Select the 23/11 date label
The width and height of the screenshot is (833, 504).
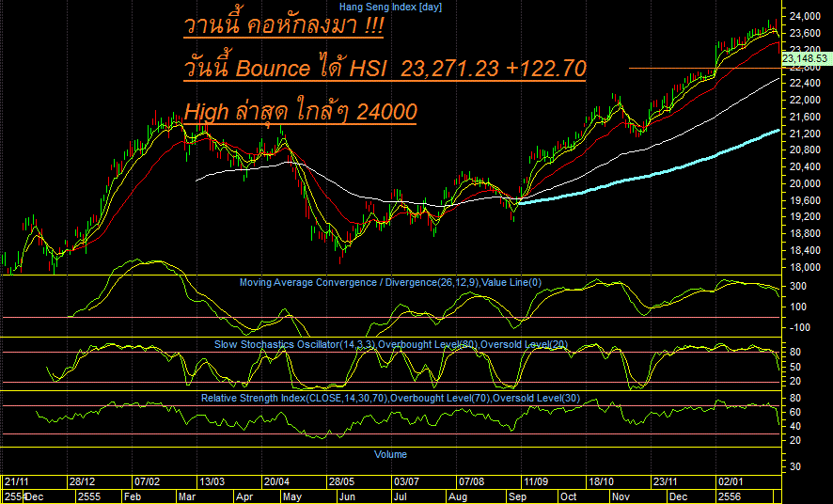point(667,481)
